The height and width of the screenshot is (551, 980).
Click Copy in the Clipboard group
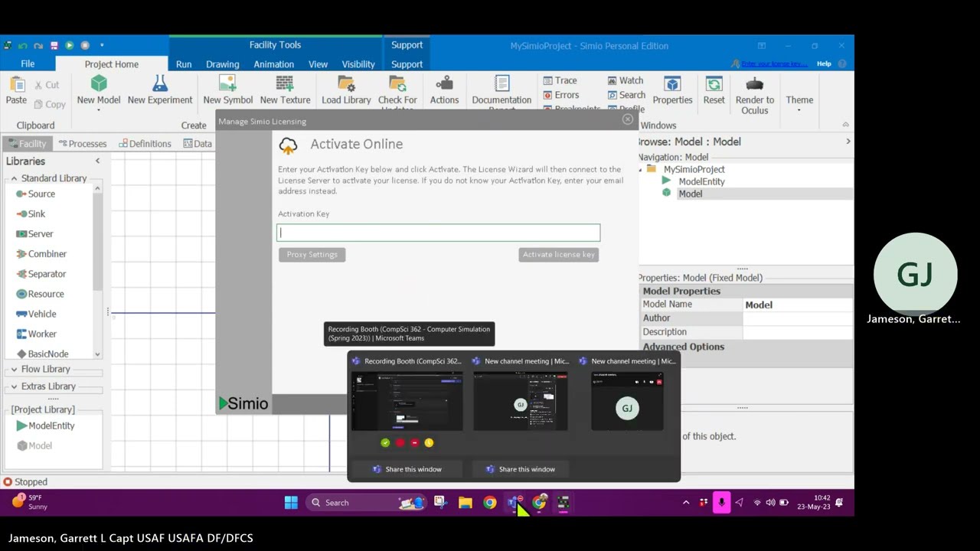coord(49,104)
